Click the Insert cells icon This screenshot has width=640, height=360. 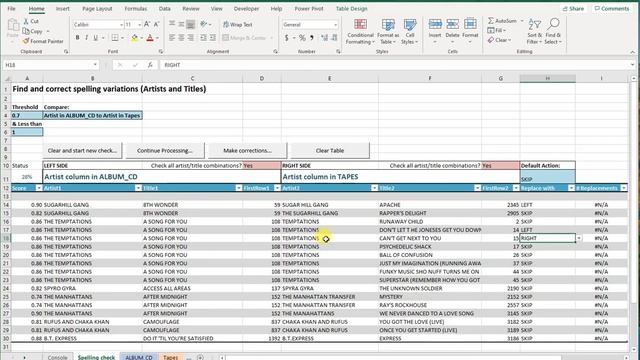[435, 24]
